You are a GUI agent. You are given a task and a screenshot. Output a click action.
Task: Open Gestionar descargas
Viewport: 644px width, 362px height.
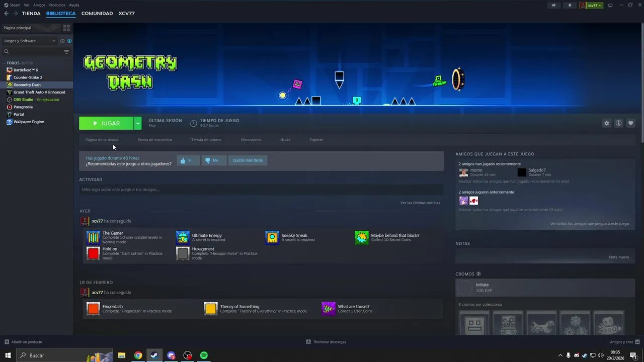pos(326,342)
